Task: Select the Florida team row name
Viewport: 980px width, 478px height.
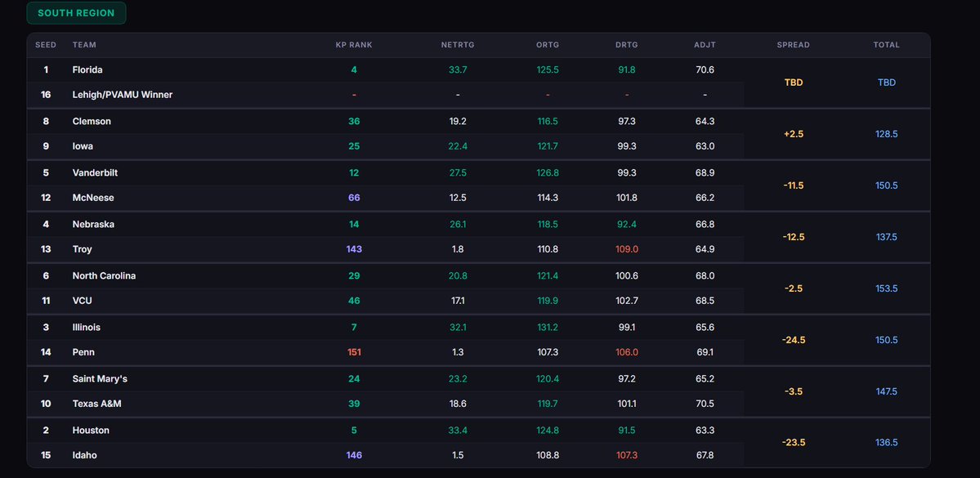Action: point(87,70)
